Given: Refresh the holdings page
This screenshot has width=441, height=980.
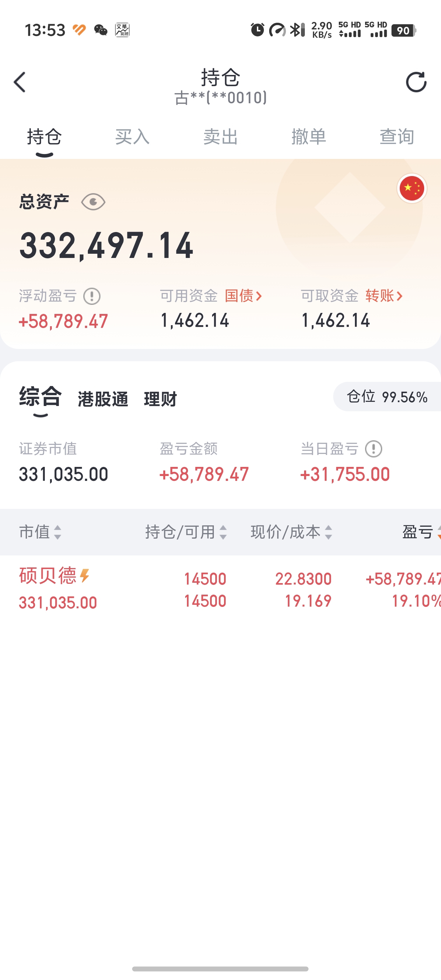Looking at the screenshot, I should [416, 82].
